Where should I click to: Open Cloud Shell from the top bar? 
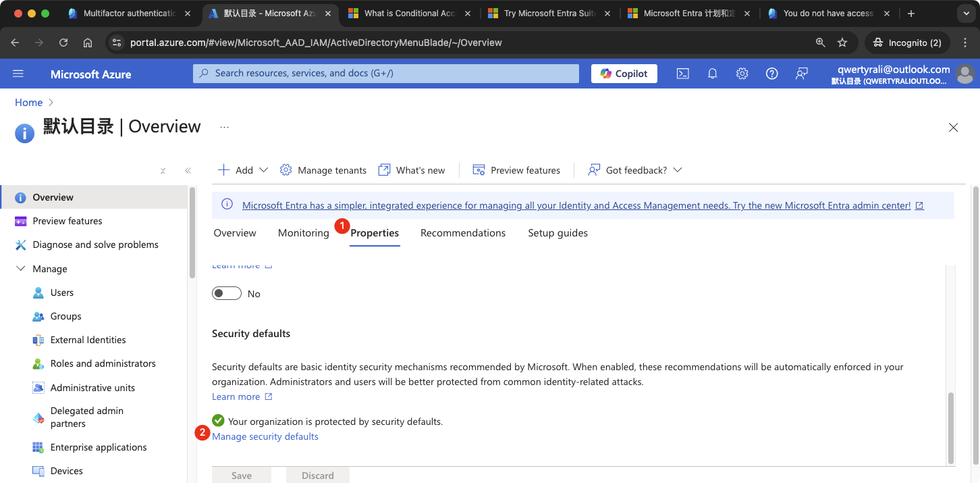pyautogui.click(x=683, y=74)
